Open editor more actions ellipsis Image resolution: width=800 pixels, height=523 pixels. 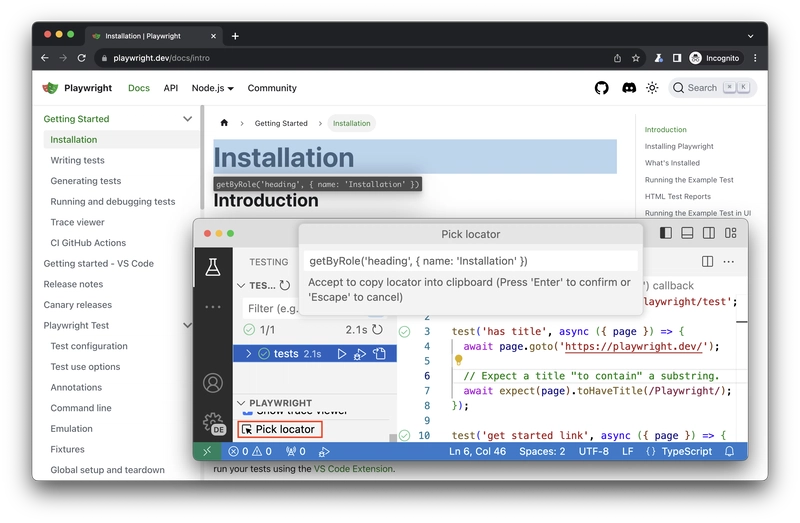(x=729, y=262)
